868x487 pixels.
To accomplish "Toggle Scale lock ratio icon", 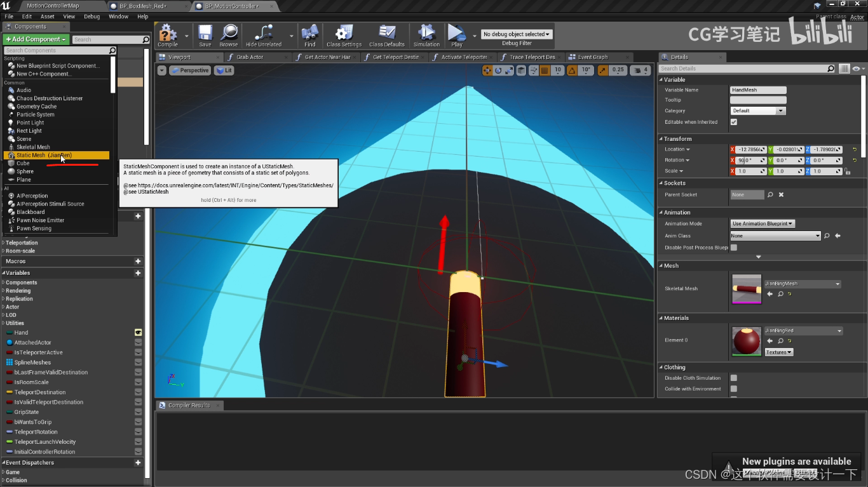I will click(847, 171).
